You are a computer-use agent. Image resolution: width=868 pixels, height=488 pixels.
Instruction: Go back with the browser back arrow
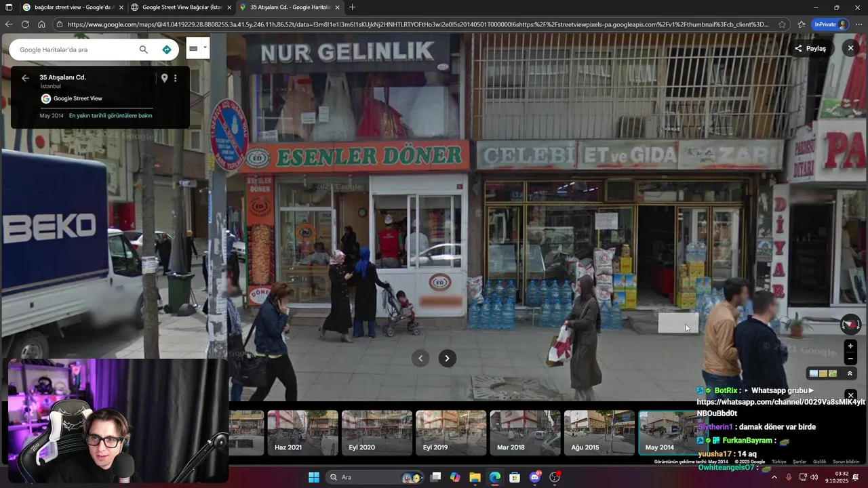(9, 24)
